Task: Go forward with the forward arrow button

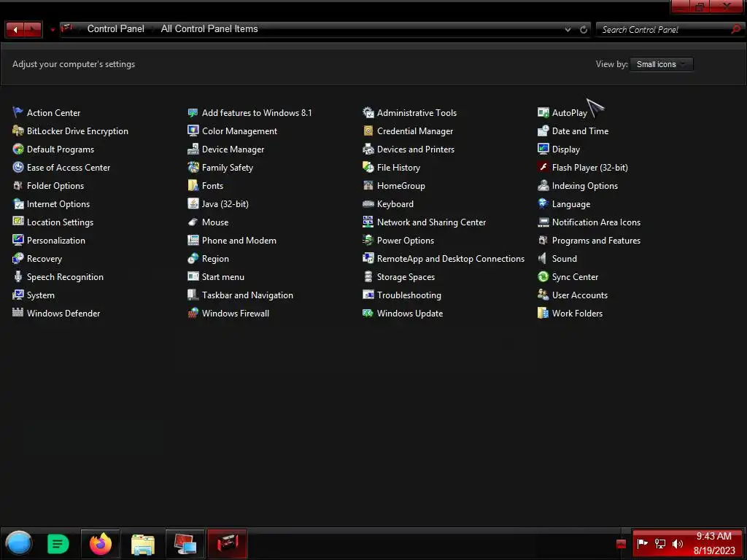Action: tap(33, 29)
